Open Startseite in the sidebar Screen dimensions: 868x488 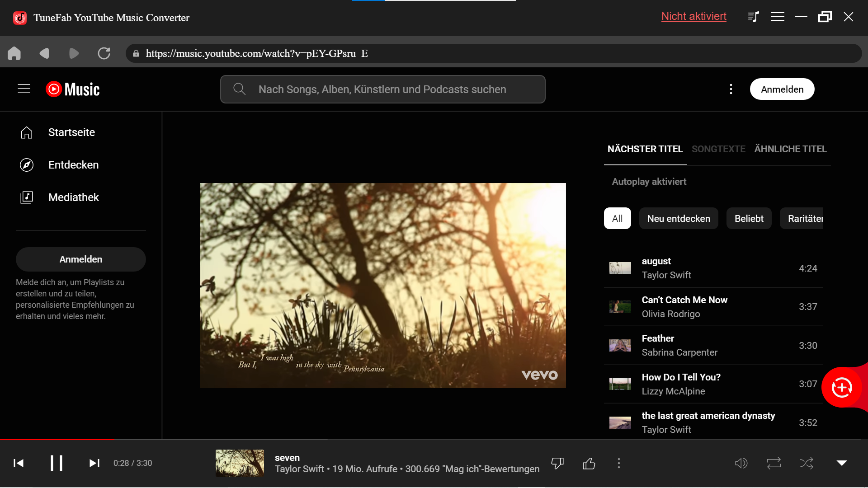(x=81, y=132)
